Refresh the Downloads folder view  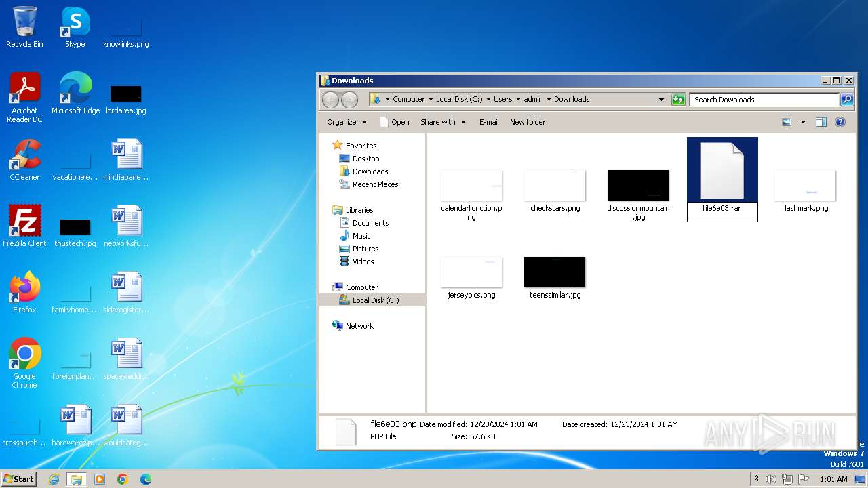678,100
